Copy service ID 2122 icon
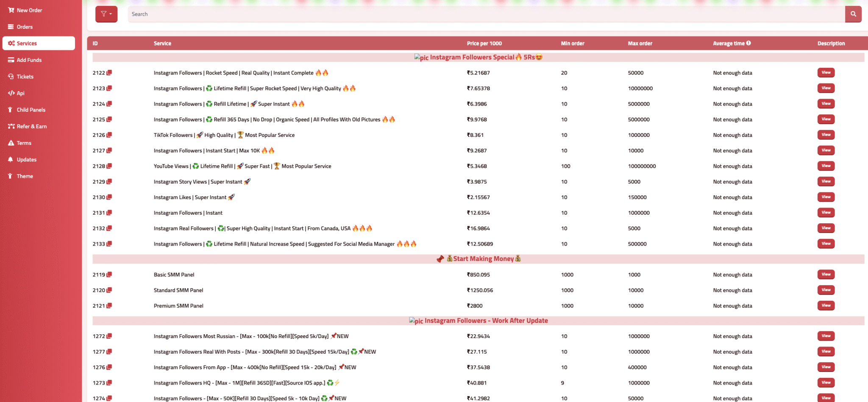This screenshot has width=868, height=402. 109,73
